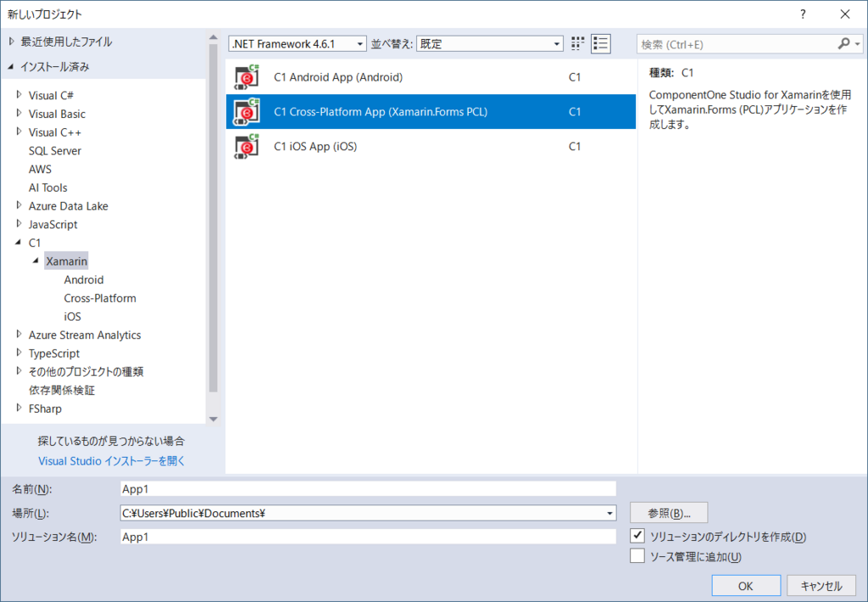Expand the Visual C# tree node
Screen dimensions: 868x602
19,95
